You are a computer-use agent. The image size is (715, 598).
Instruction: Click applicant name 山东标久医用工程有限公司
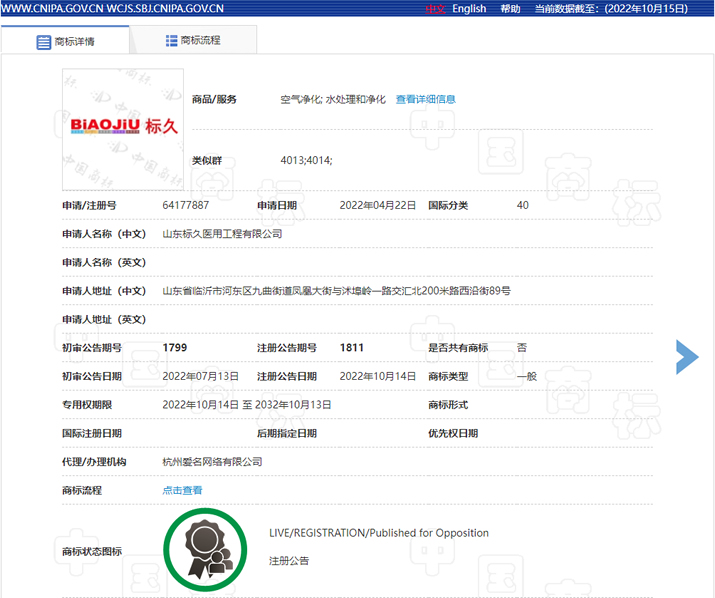click(x=222, y=233)
